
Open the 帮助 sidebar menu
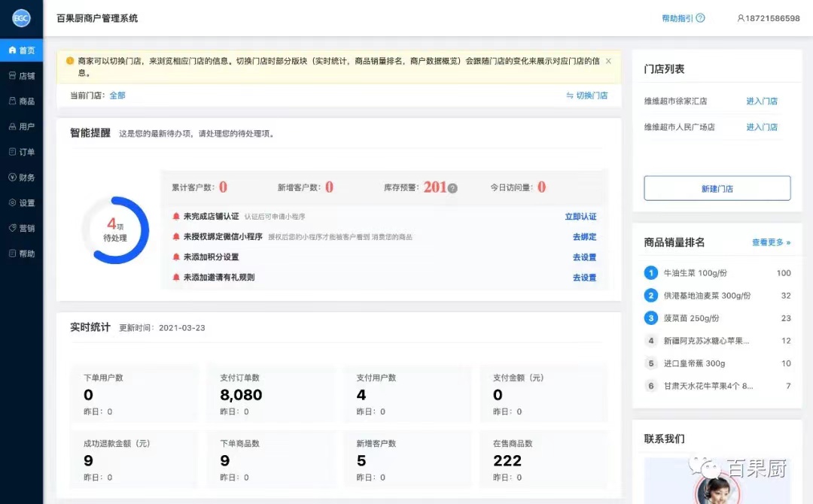21,254
